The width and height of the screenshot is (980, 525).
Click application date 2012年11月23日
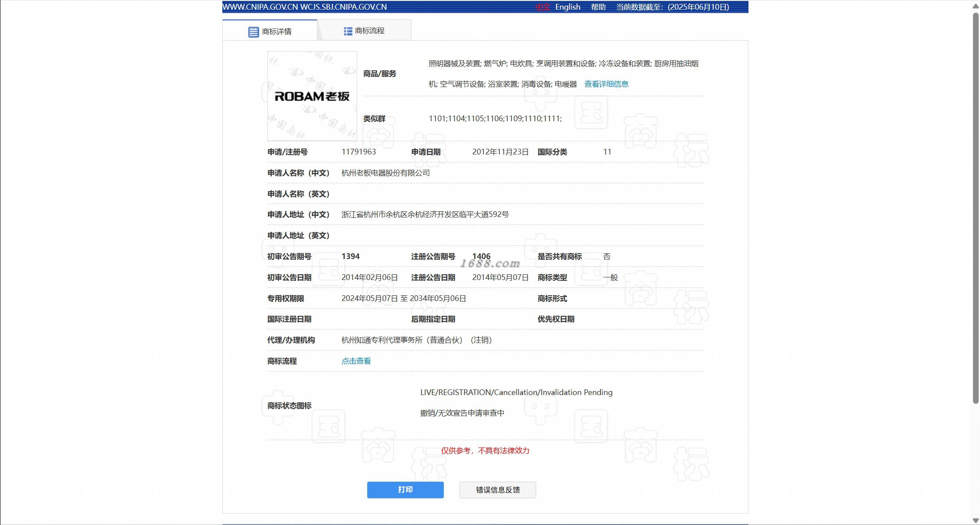[x=500, y=152]
